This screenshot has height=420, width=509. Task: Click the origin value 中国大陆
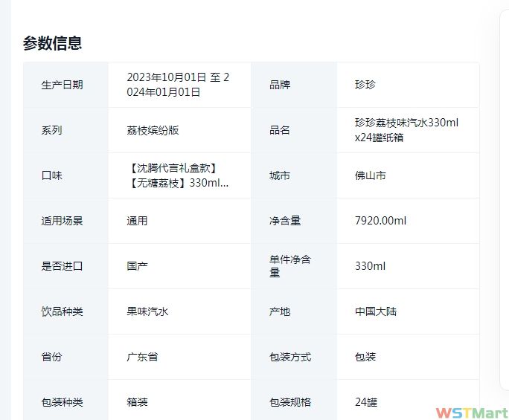[x=376, y=311]
